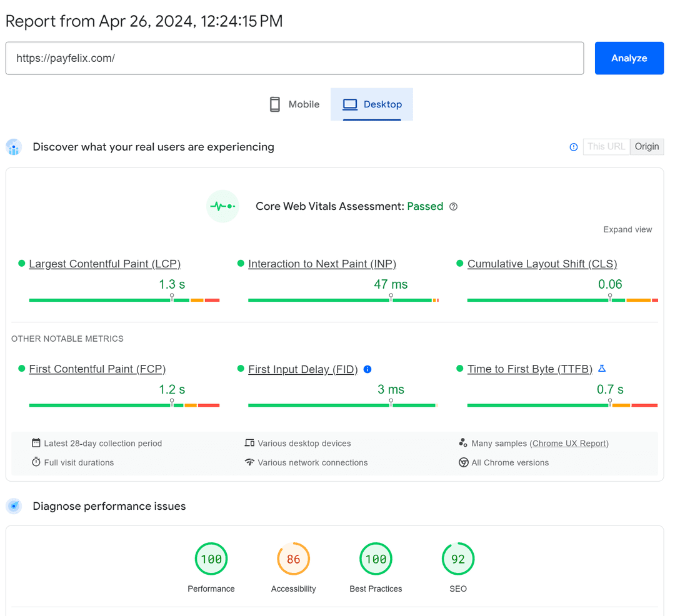Click the info icon next to This URL
Screen dimensions: 675x616
[x=573, y=147]
